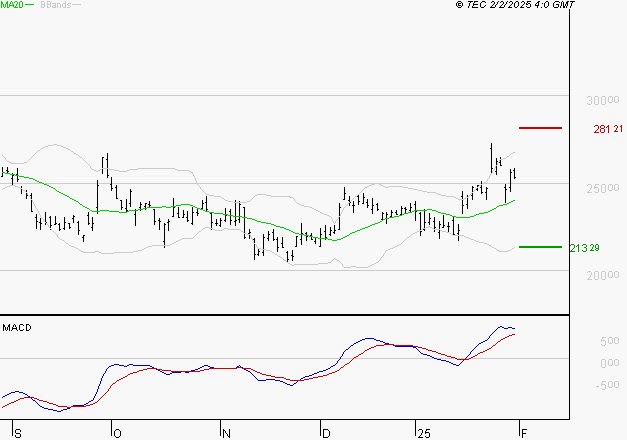Viewport: 627px width, 440px height.
Task: Click the MACD panel label
Action: pyautogui.click(x=17, y=328)
